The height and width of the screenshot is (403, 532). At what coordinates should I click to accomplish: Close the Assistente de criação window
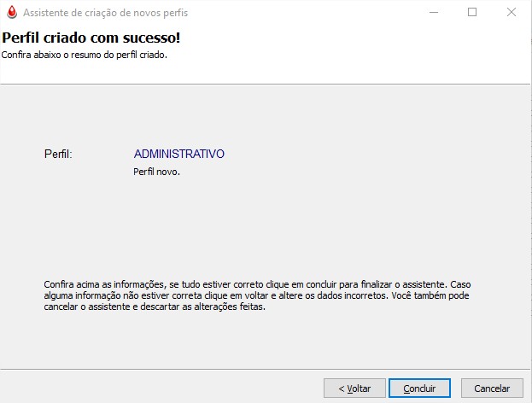click(512, 12)
